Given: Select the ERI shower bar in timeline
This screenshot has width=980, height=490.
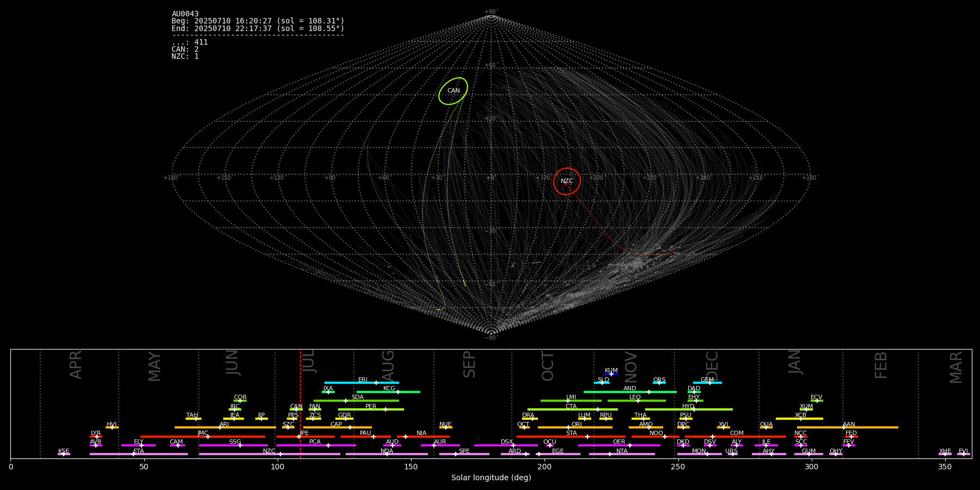Looking at the screenshot, I should point(362,383).
